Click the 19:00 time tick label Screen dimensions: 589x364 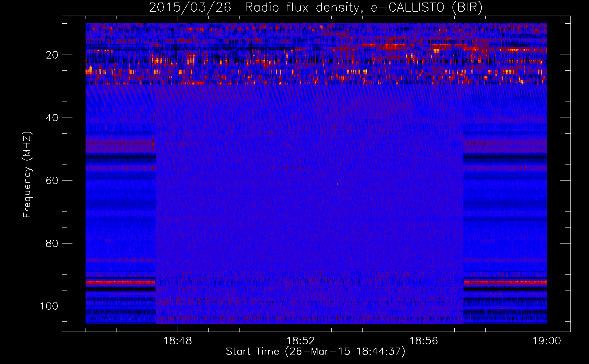click(x=547, y=341)
